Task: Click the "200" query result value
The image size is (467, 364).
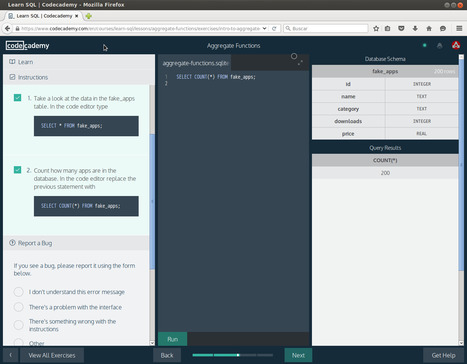Action: (x=385, y=173)
